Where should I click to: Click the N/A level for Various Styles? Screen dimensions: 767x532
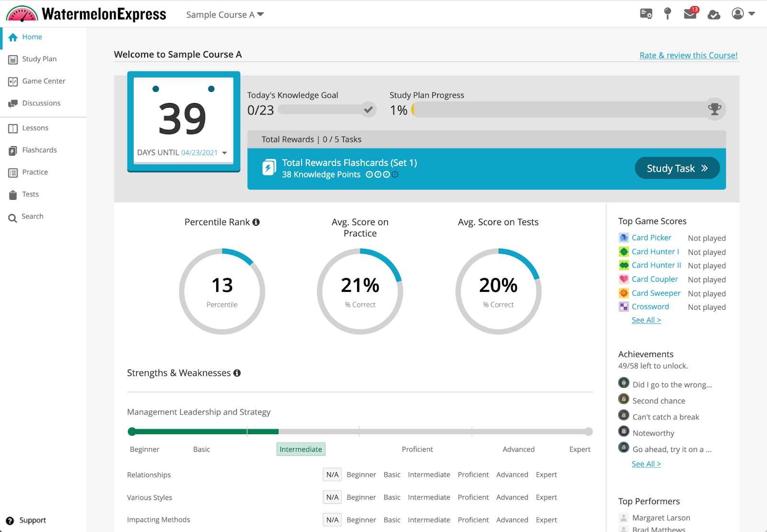(332, 497)
